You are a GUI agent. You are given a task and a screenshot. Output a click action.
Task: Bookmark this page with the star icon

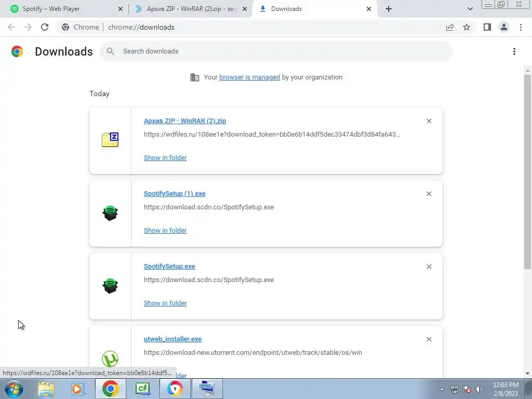point(467,27)
